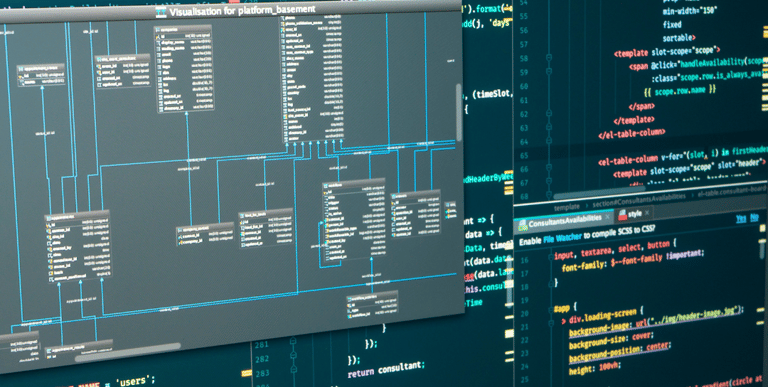Click 'sortable>' on line 56

pos(679,37)
